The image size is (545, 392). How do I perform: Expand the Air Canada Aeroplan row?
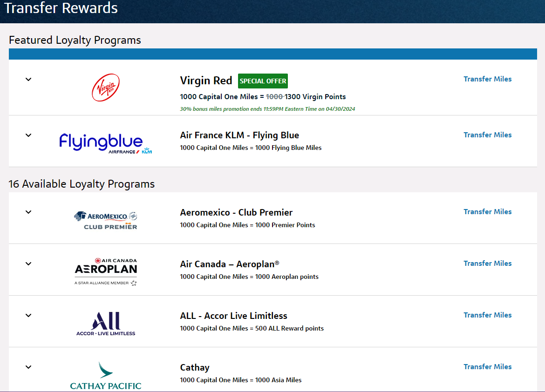[28, 264]
